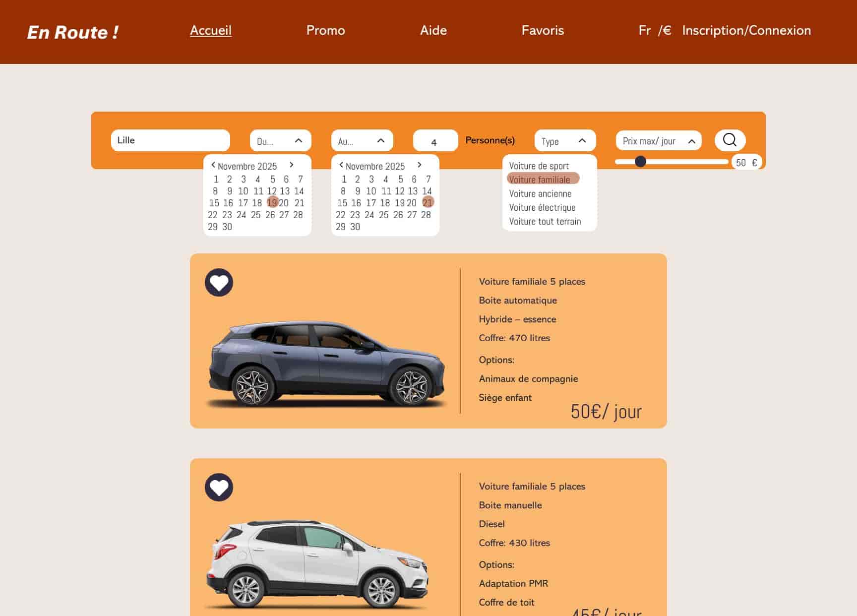
Task: Click the En Route ! logo
Action: pyautogui.click(x=73, y=32)
